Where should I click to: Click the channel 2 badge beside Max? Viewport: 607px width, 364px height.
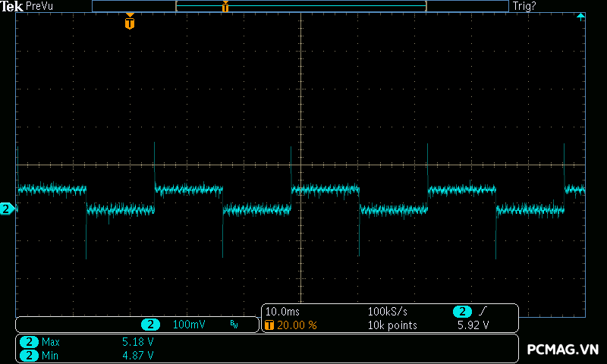29,342
